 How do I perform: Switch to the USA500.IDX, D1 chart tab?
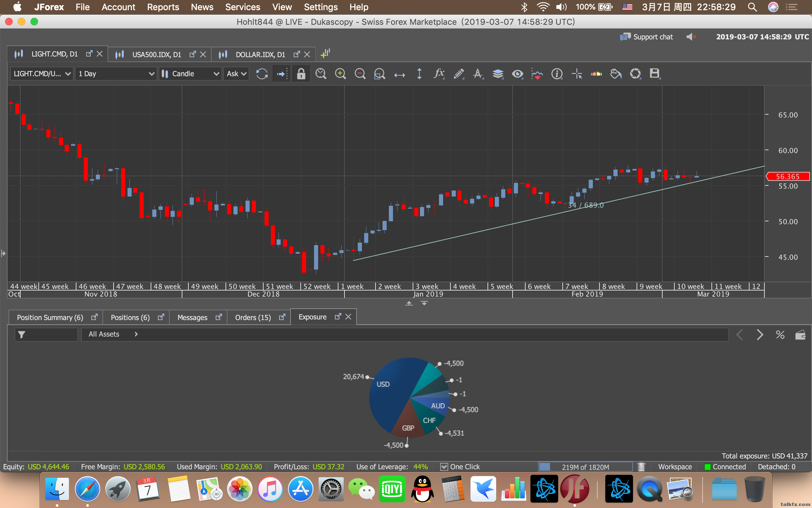click(x=157, y=54)
